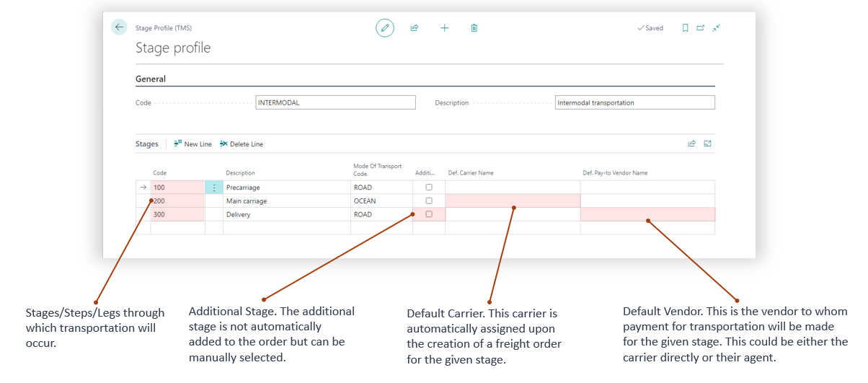
Task: Click Delete Line in Stages
Action: point(242,144)
